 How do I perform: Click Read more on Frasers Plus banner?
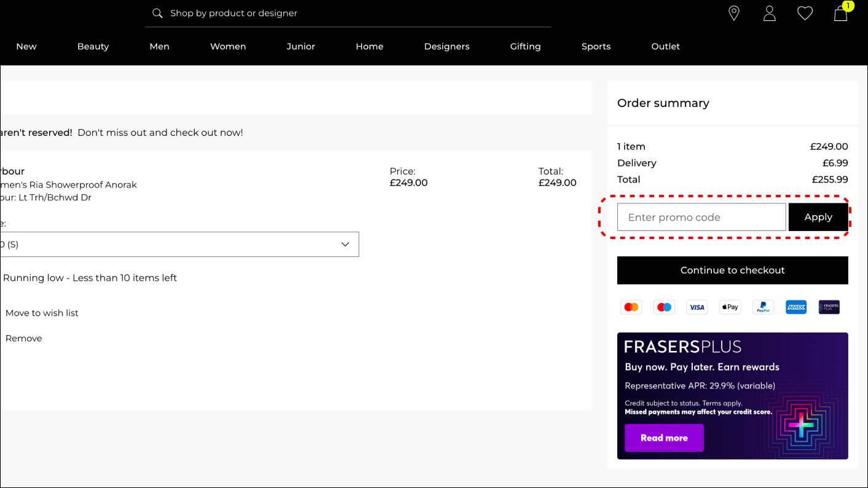(664, 438)
